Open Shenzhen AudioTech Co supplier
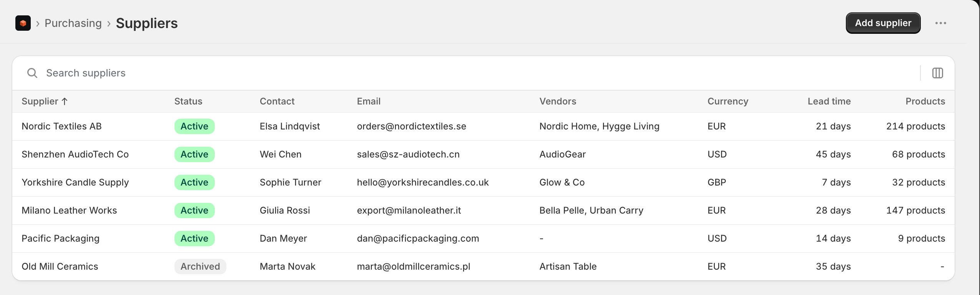This screenshot has height=295, width=980. point(75,154)
